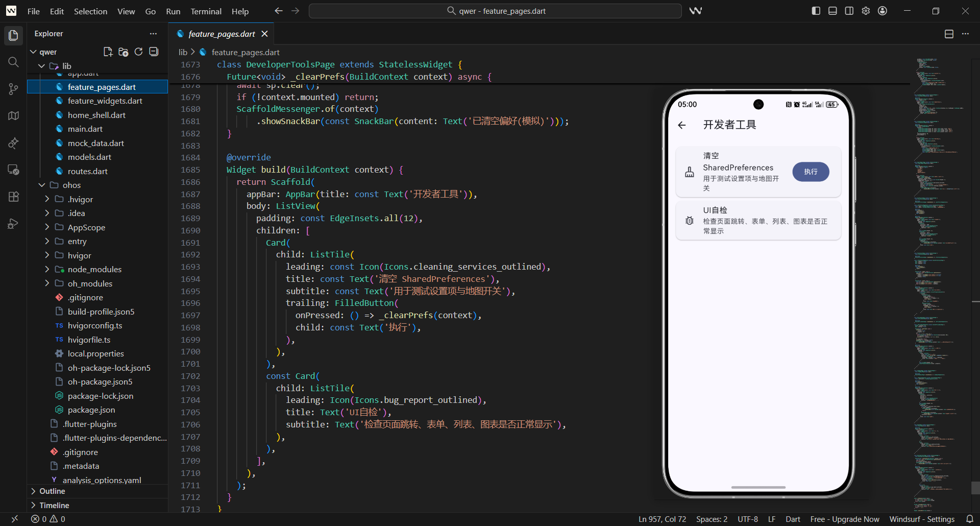
Task: Refresh the Explorer file tree
Action: 138,52
